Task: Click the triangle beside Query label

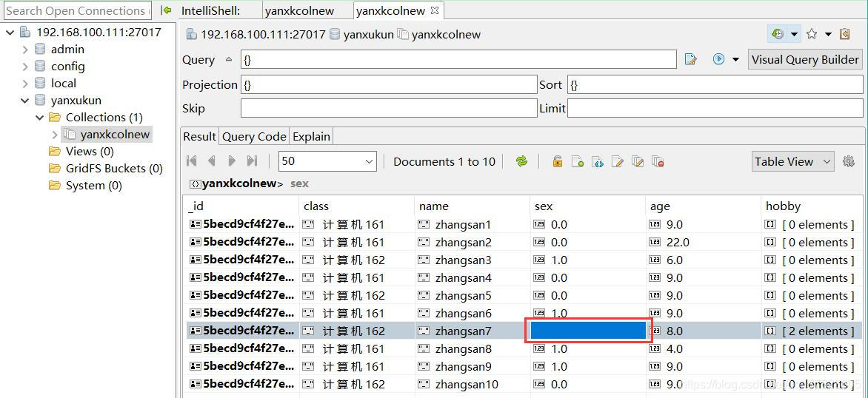Action: (x=229, y=59)
